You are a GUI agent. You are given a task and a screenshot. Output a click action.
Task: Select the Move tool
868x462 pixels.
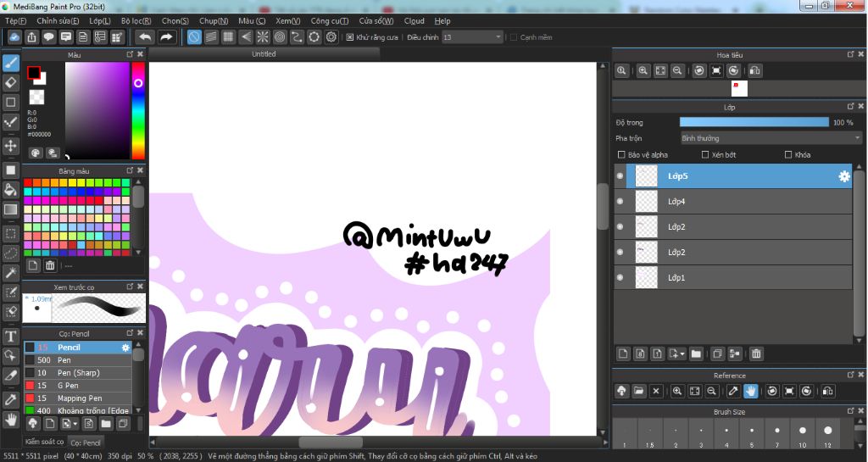pyautogui.click(x=10, y=146)
